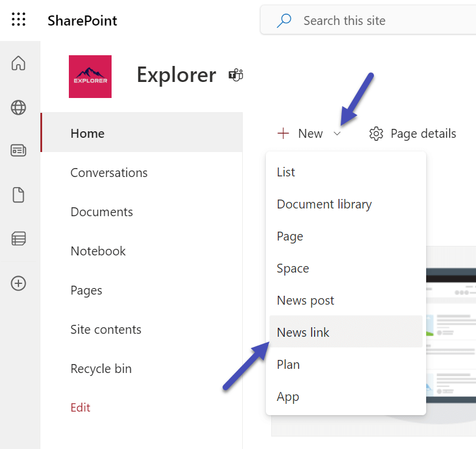Open the Conversations navigation item
476x449 pixels.
tap(109, 172)
